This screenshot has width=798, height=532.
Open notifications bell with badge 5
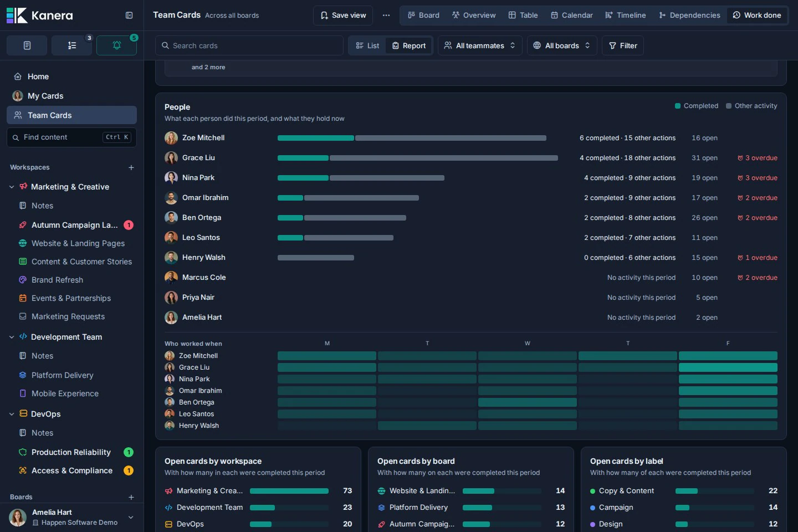pos(117,45)
